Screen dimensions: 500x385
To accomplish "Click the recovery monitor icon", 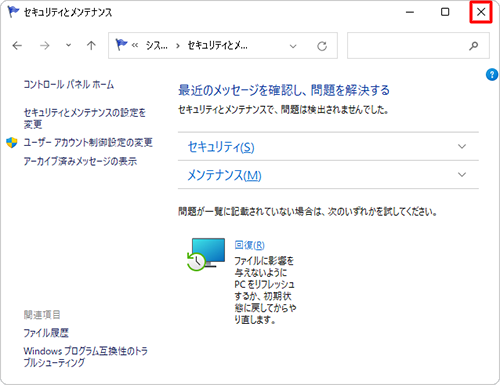I will tap(206, 254).
